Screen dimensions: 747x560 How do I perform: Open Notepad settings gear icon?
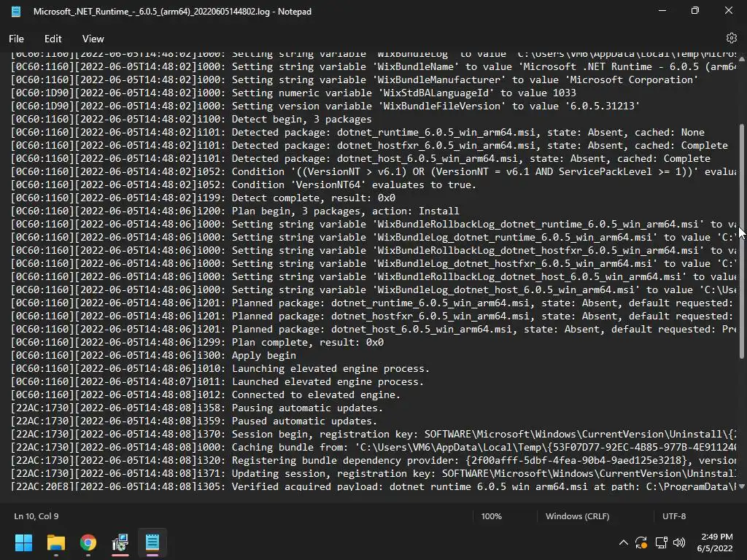point(731,38)
